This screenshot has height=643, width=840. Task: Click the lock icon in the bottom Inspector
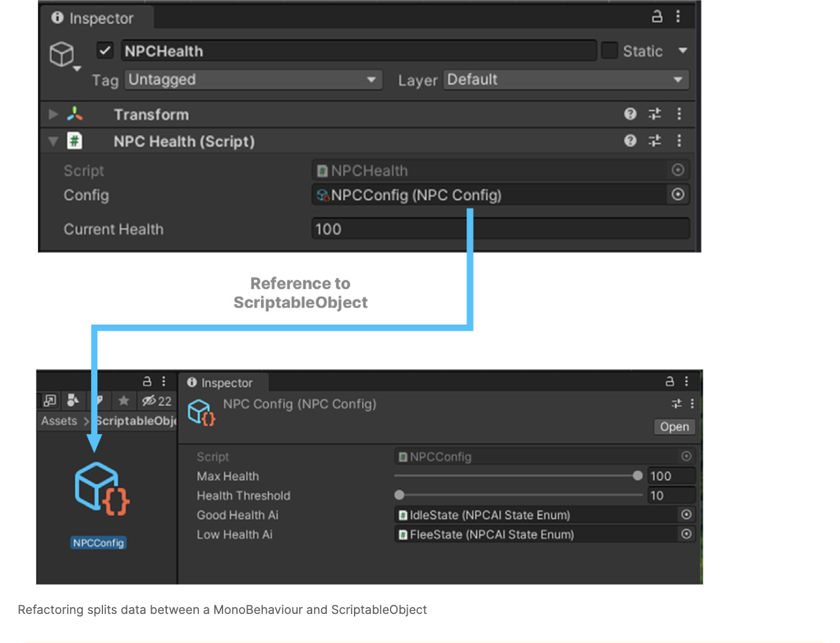point(669,381)
